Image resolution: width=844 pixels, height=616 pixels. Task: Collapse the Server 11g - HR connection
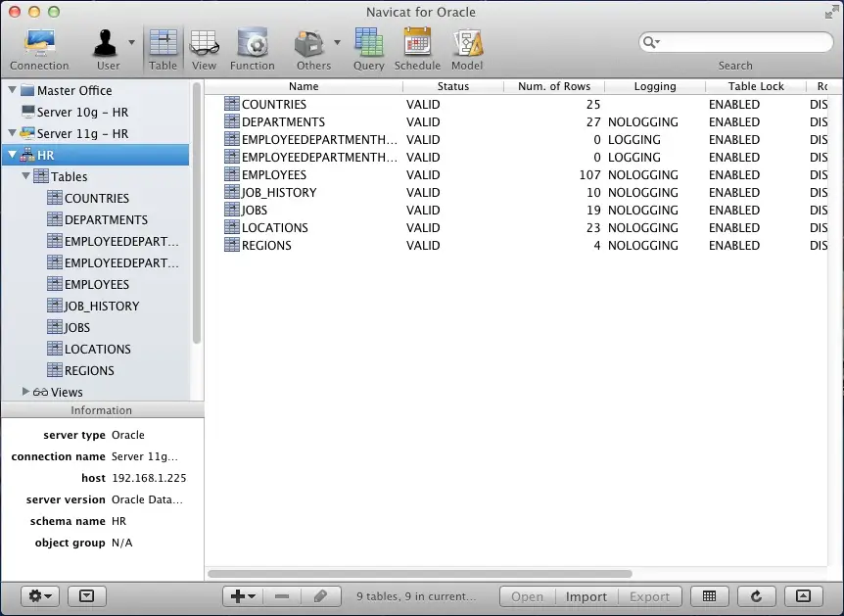point(13,133)
